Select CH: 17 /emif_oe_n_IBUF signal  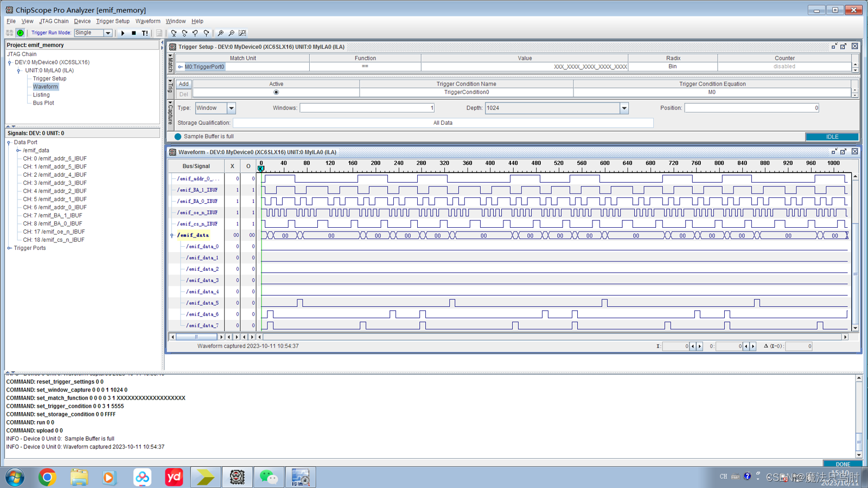54,232
